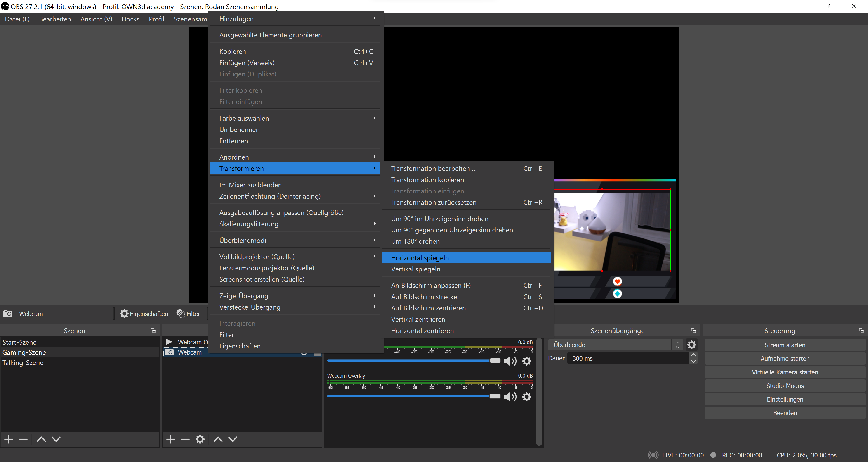The width and height of the screenshot is (868, 462).
Task: Undock the Szenen panel icon
Action: 153,331
